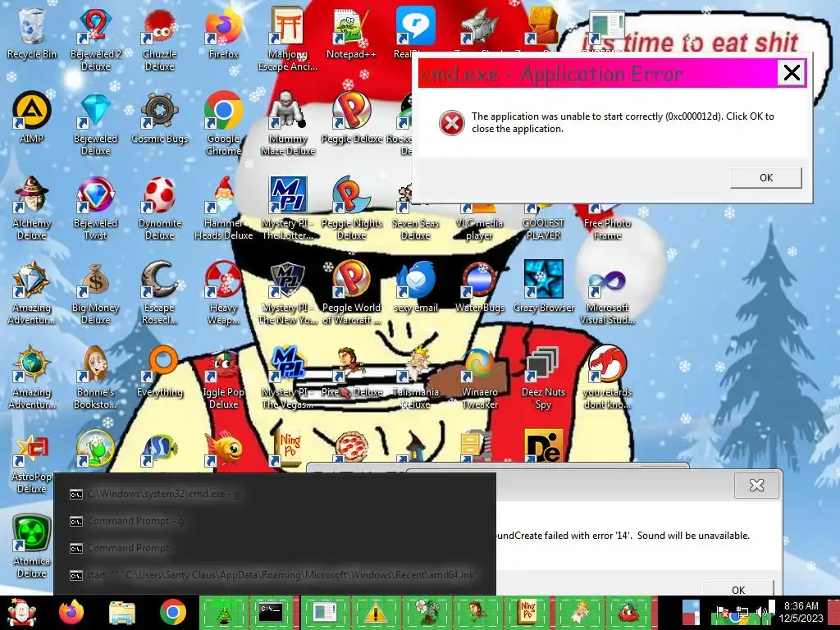Select the Free Photo Frame shortcut
The width and height of the screenshot is (840, 630).
[607, 223]
